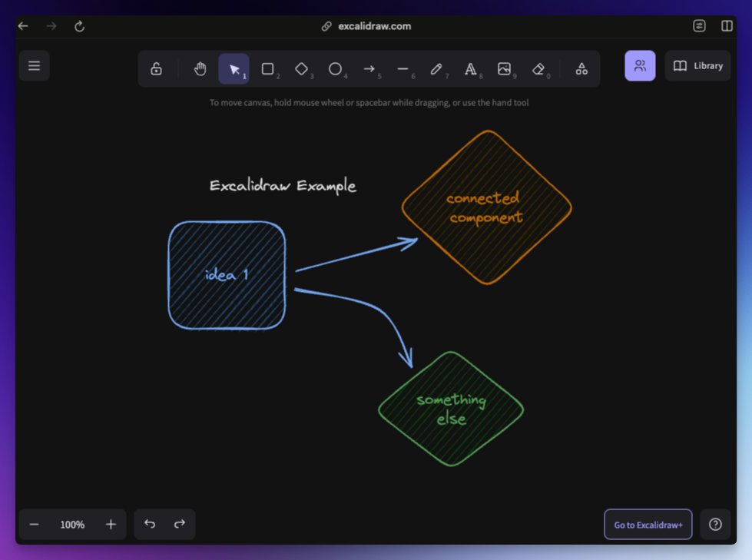
Task: Select the Hand panning tool
Action: (200, 69)
